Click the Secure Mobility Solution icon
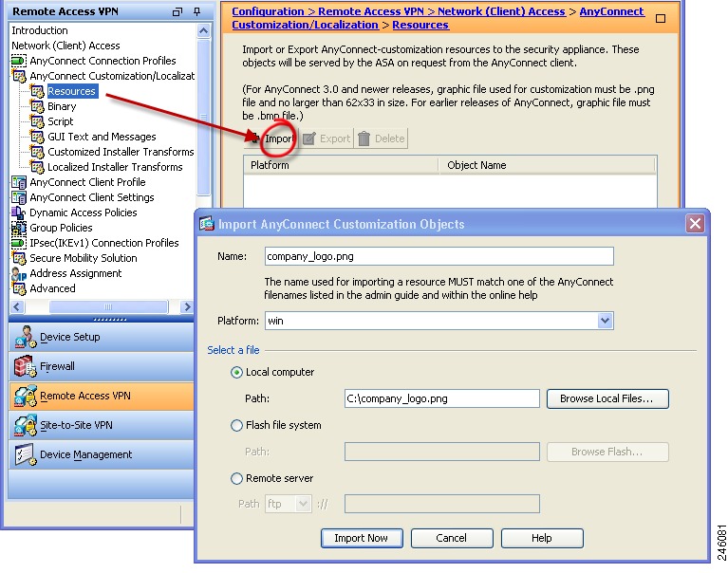The height and width of the screenshot is (573, 728). 19,258
